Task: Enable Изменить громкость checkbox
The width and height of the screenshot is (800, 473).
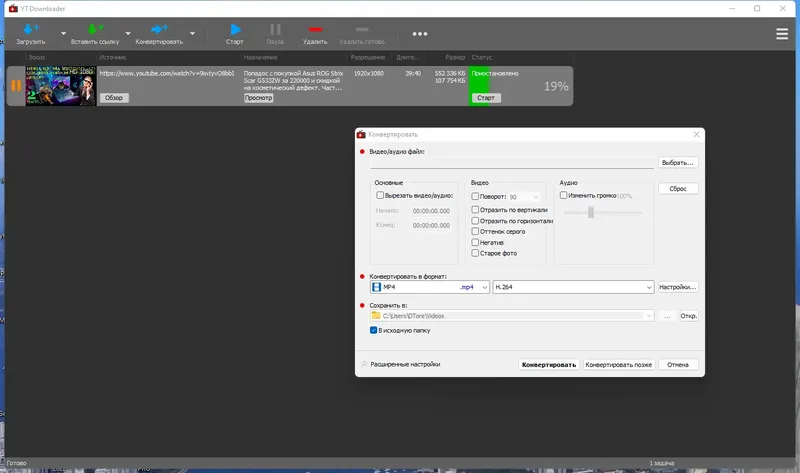Action: (563, 195)
